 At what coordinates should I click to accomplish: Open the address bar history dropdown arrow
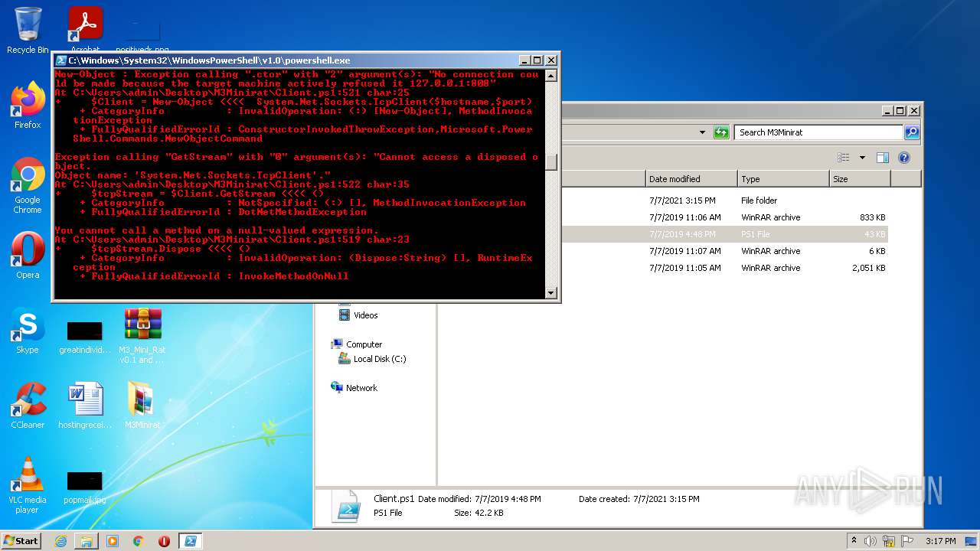tap(703, 132)
